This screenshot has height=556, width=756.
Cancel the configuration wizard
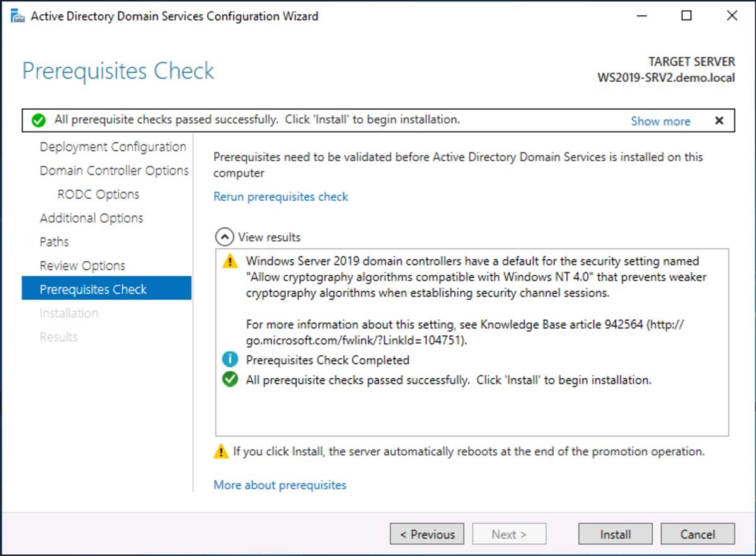(697, 534)
